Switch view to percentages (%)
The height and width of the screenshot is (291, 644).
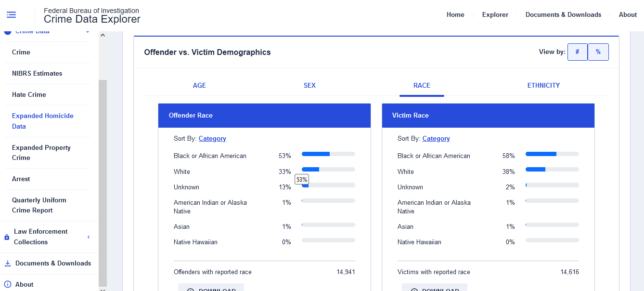(598, 52)
